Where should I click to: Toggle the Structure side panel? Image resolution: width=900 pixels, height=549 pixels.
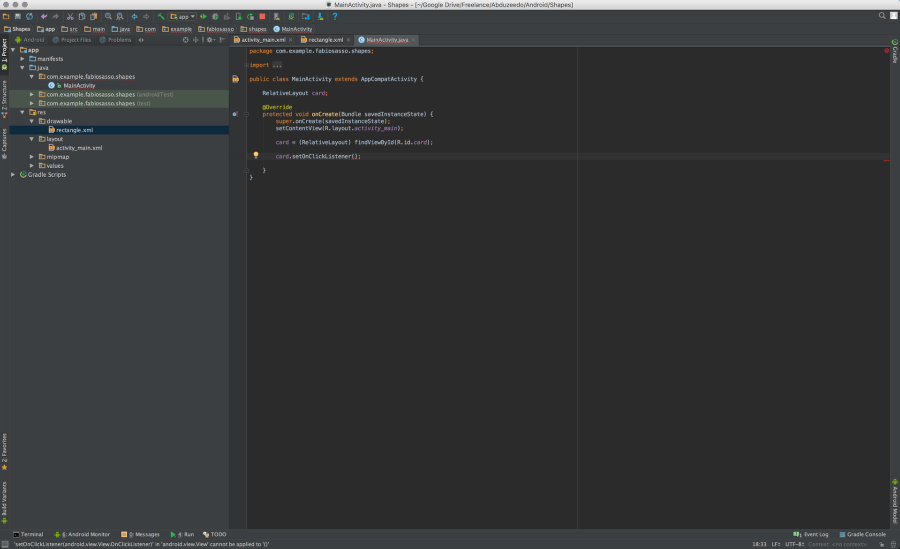click(4, 99)
